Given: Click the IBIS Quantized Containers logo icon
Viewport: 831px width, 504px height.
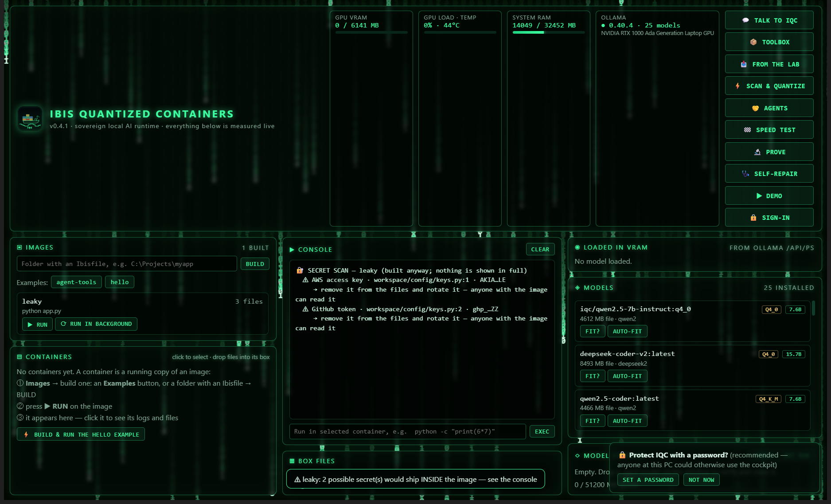Looking at the screenshot, I should (30, 118).
